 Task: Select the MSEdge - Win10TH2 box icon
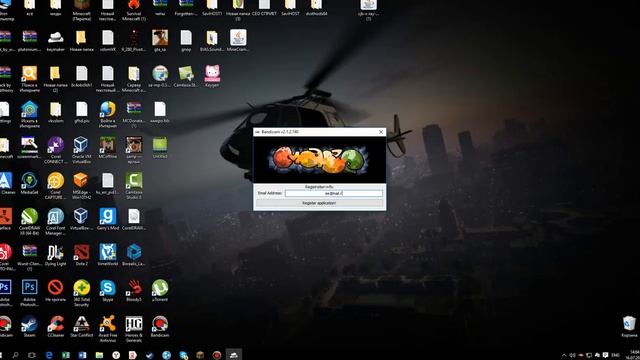(82, 186)
